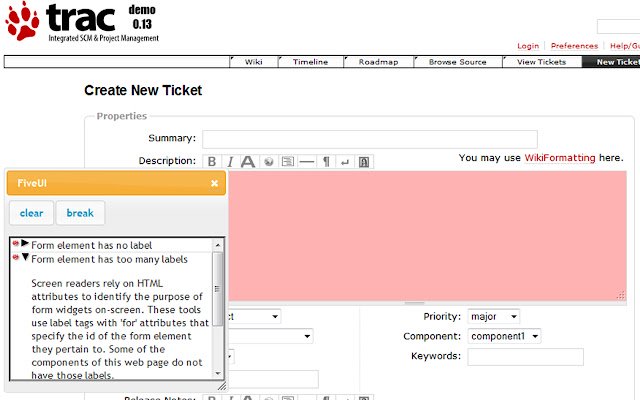Open View Tickets

click(x=541, y=62)
